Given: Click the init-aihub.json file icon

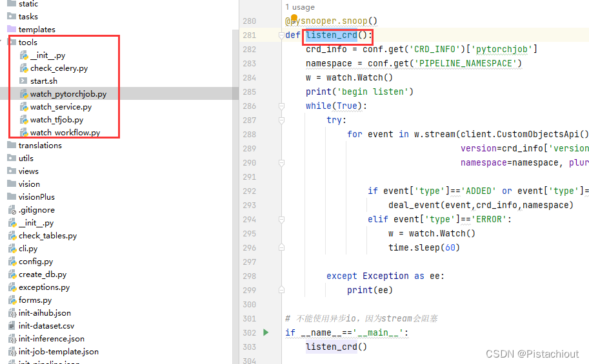Looking at the screenshot, I should click(x=12, y=313).
